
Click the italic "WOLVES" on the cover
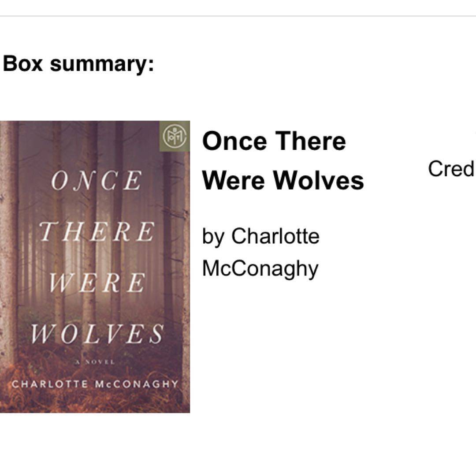tap(97, 334)
